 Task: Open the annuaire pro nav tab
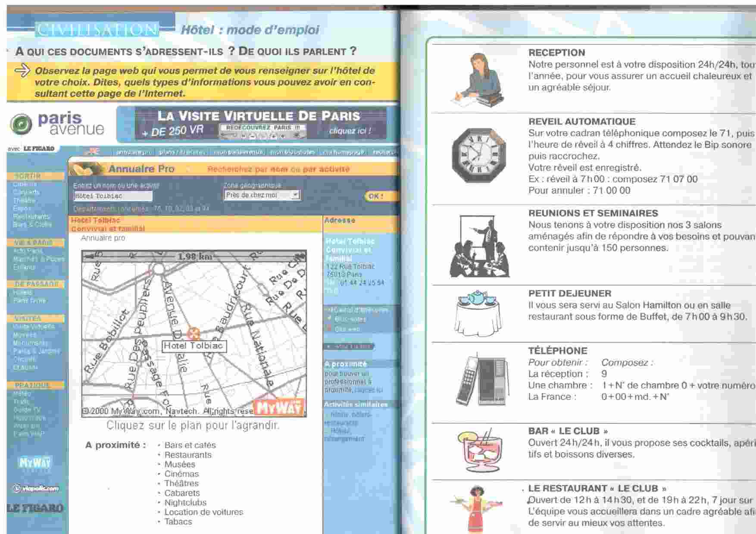[x=134, y=152]
